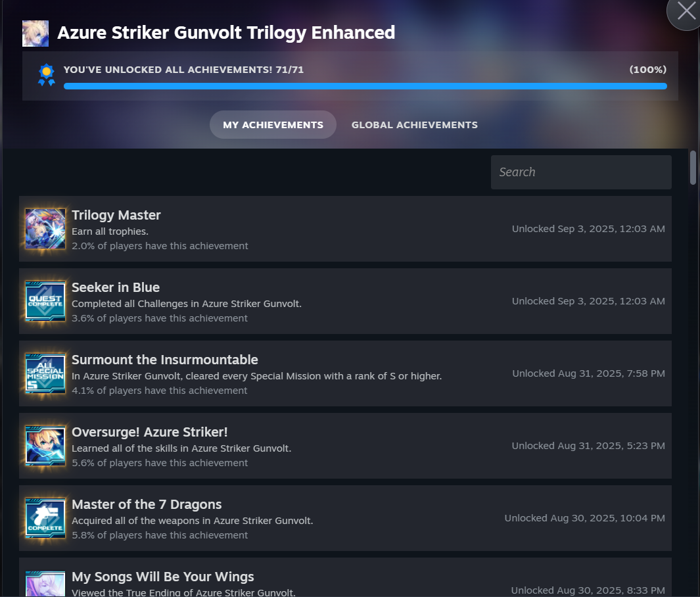Click the 'Trilogy Master' achievement title

pyautogui.click(x=116, y=215)
